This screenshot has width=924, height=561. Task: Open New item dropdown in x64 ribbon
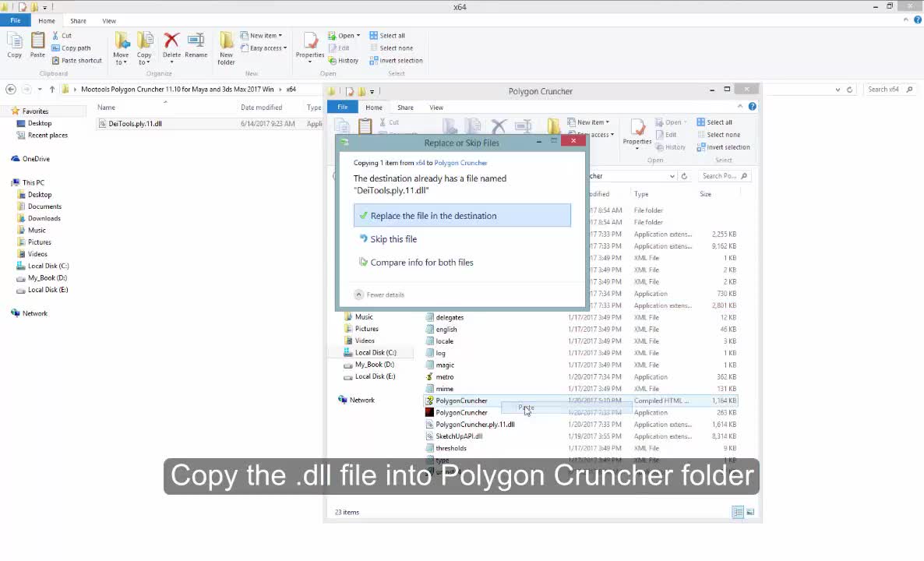[x=261, y=35]
